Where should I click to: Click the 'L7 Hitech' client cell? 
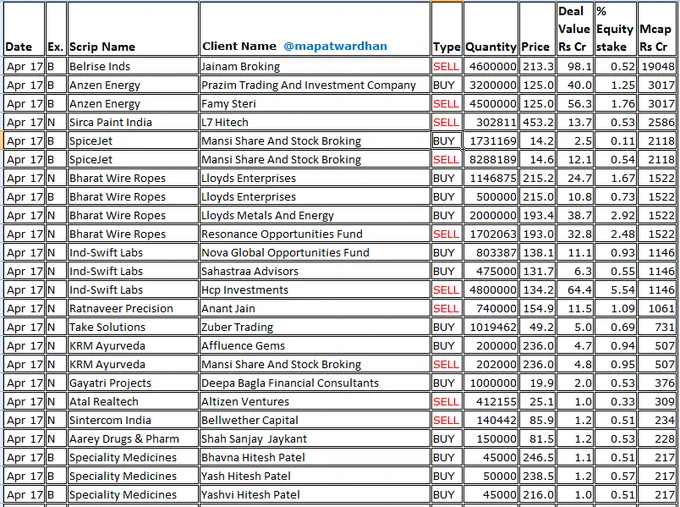(315, 122)
